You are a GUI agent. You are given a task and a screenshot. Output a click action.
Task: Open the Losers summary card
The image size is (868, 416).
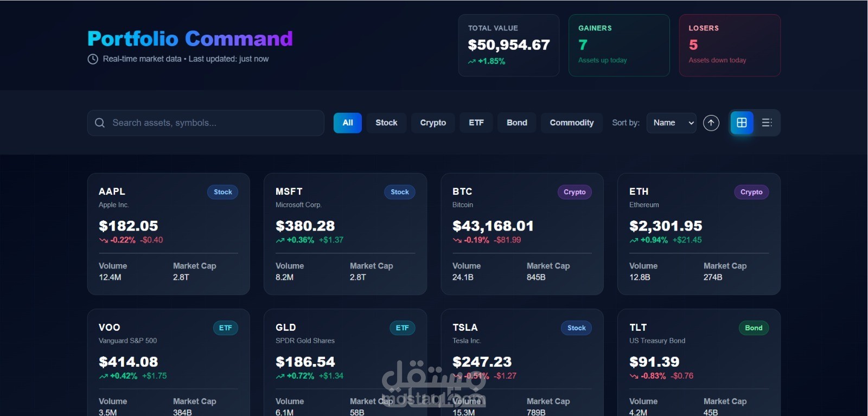point(730,45)
